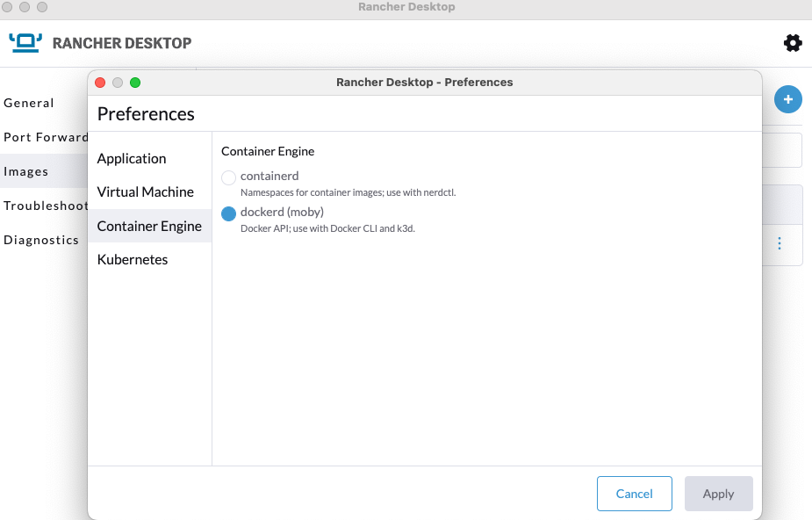Click the Cancel button
The height and width of the screenshot is (520, 812).
pos(635,494)
